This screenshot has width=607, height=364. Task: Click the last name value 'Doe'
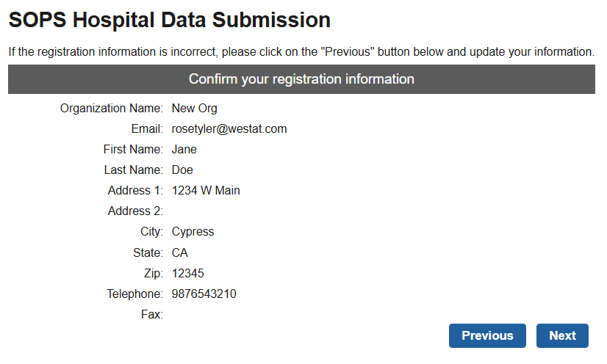(x=182, y=170)
